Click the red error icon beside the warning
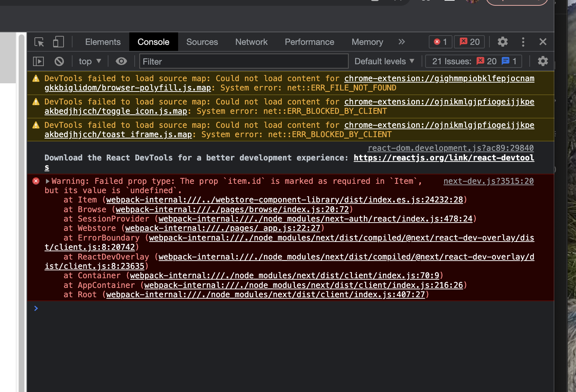Screen dimensions: 576x392 [x=36, y=181]
